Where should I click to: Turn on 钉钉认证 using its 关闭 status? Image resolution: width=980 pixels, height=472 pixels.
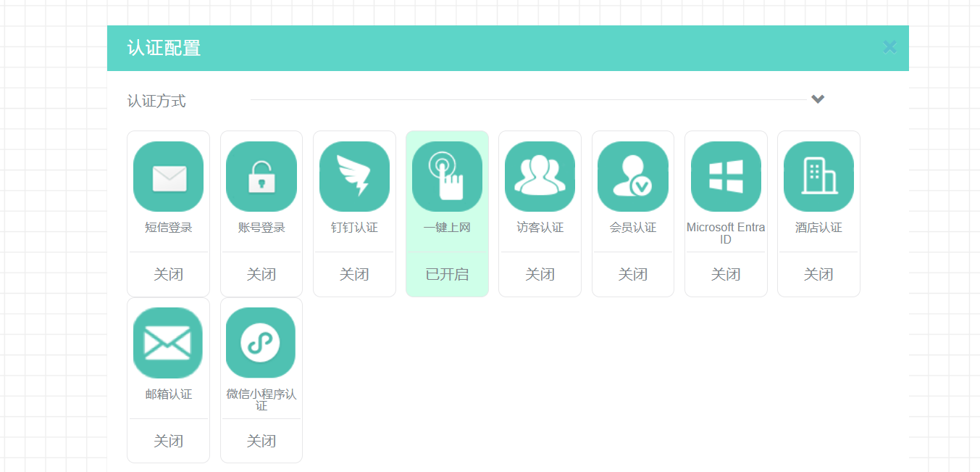point(354,275)
